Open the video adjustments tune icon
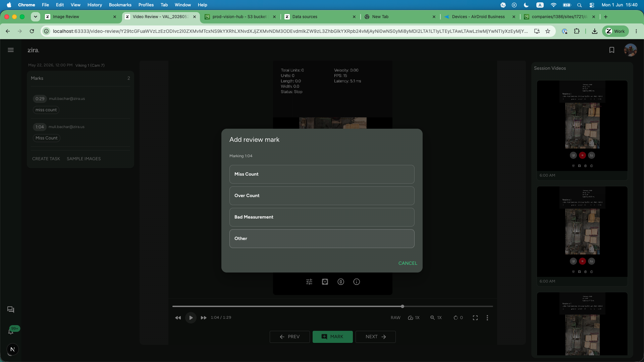Viewport: 644px width, 362px height. tap(309, 282)
